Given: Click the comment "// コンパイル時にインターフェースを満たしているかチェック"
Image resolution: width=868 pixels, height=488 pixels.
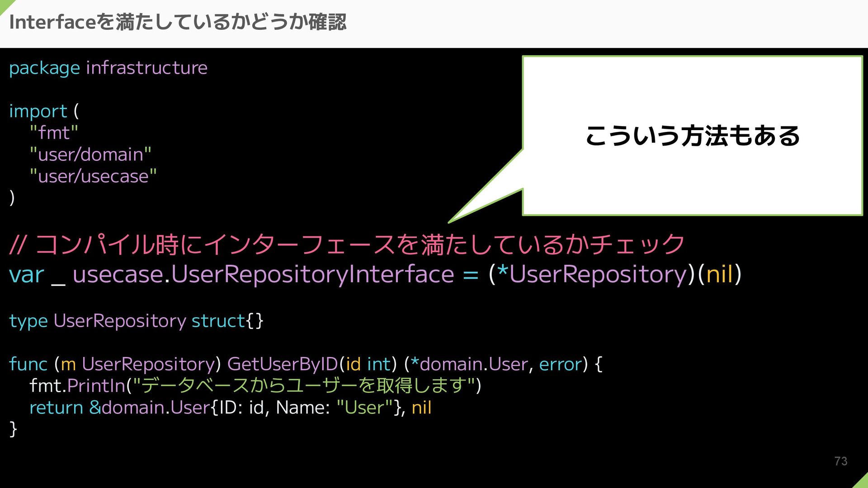Looking at the screenshot, I should [347, 244].
